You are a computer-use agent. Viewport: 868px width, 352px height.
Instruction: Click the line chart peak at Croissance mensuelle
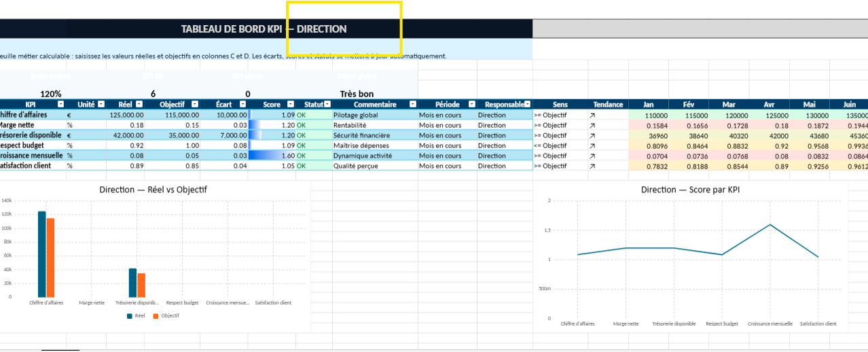click(x=770, y=224)
